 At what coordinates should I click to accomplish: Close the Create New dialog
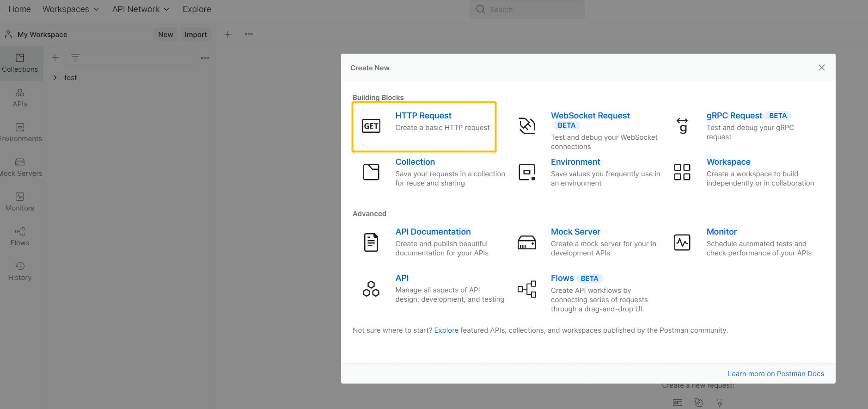[822, 68]
